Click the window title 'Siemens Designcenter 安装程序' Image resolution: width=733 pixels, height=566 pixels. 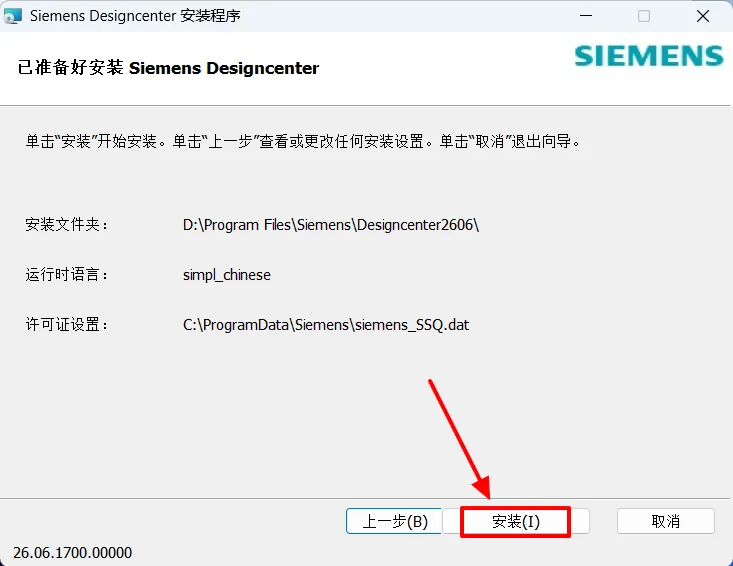tap(135, 16)
